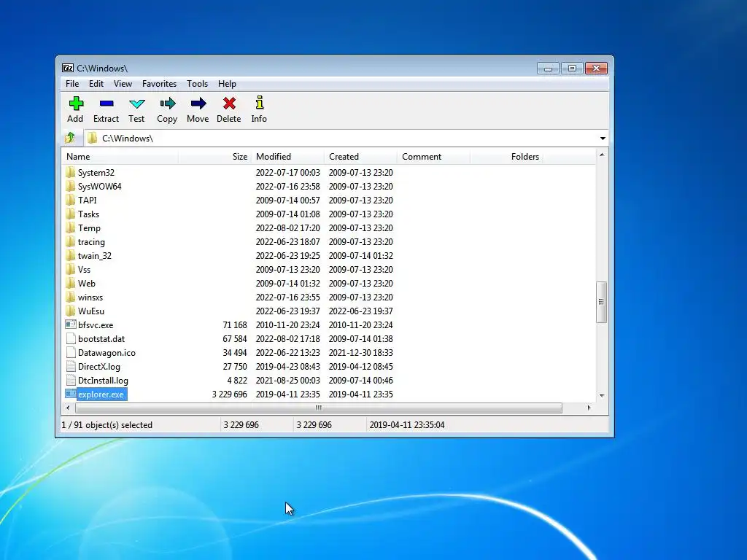Image resolution: width=747 pixels, height=560 pixels.
Task: Click the explorer.exe file icon
Action: [x=71, y=394]
